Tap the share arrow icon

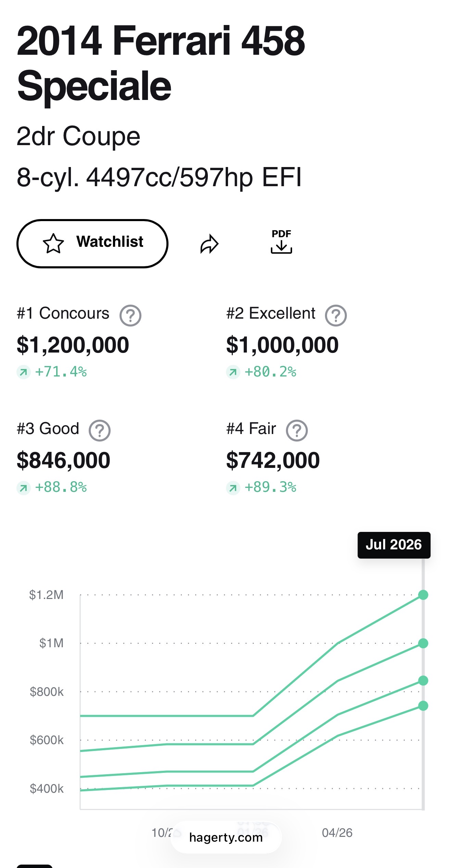tap(209, 244)
